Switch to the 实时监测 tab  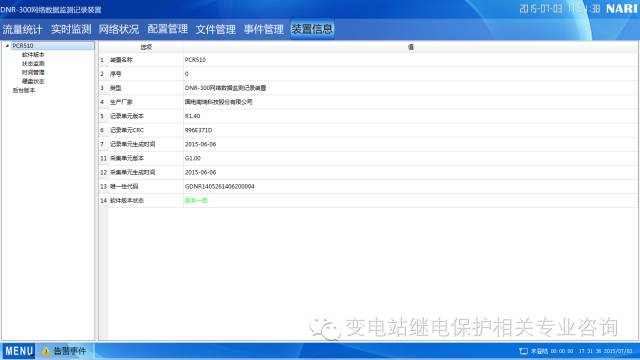click(71, 29)
